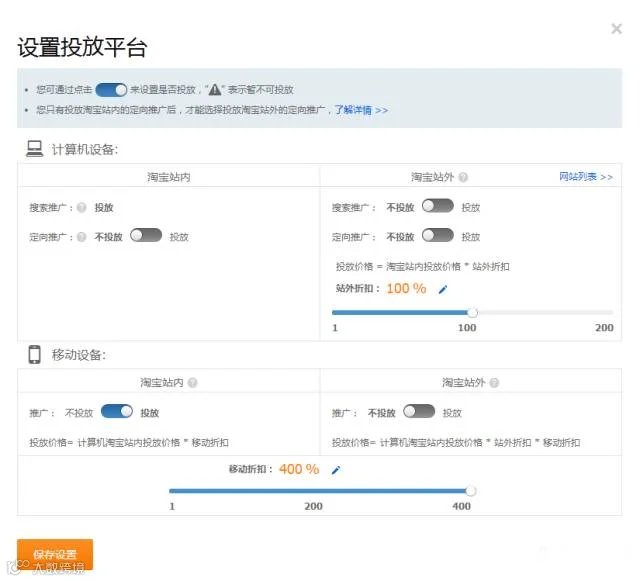This screenshot has height=581, width=640.
Task: Open the 了解详情 >> link
Action: pos(361,110)
